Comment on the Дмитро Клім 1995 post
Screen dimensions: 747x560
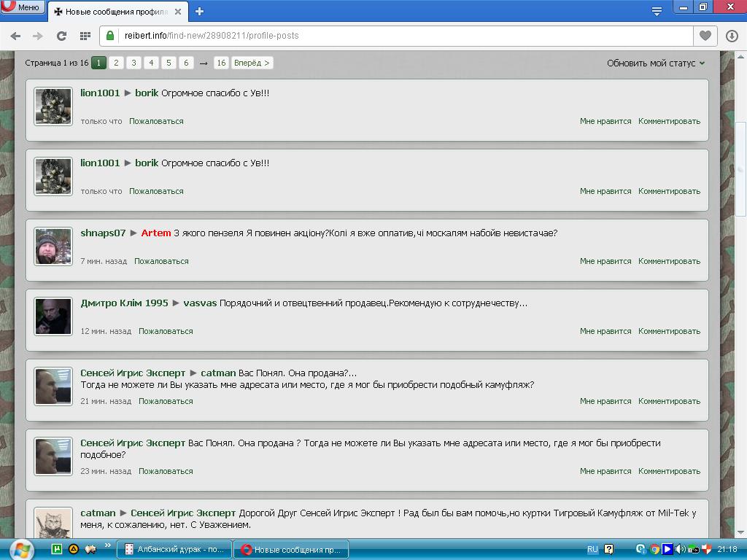670,331
